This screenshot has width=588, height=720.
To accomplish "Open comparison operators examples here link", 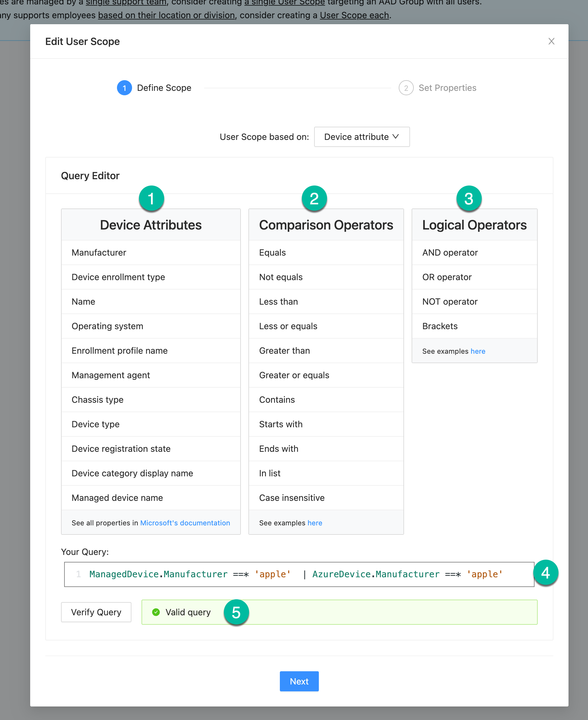I will (315, 523).
